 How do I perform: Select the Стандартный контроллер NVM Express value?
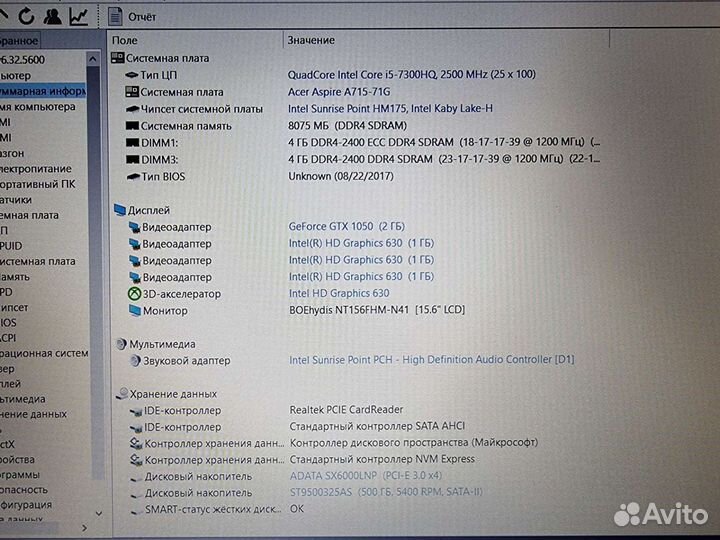click(382, 459)
